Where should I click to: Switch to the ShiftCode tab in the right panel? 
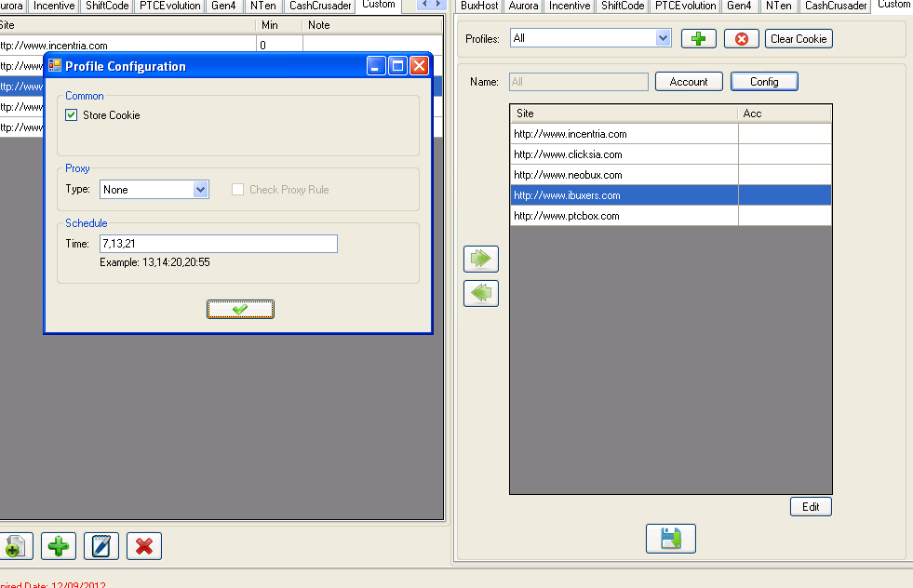point(623,6)
